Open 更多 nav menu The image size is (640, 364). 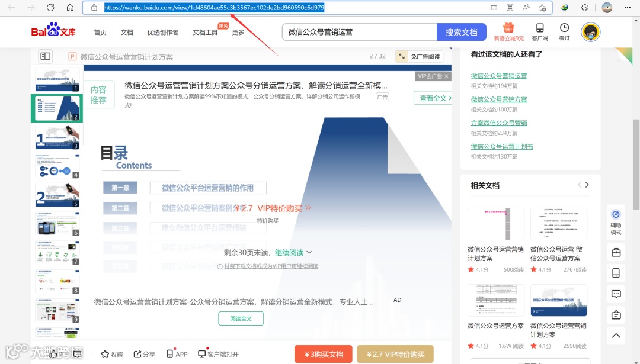(238, 32)
